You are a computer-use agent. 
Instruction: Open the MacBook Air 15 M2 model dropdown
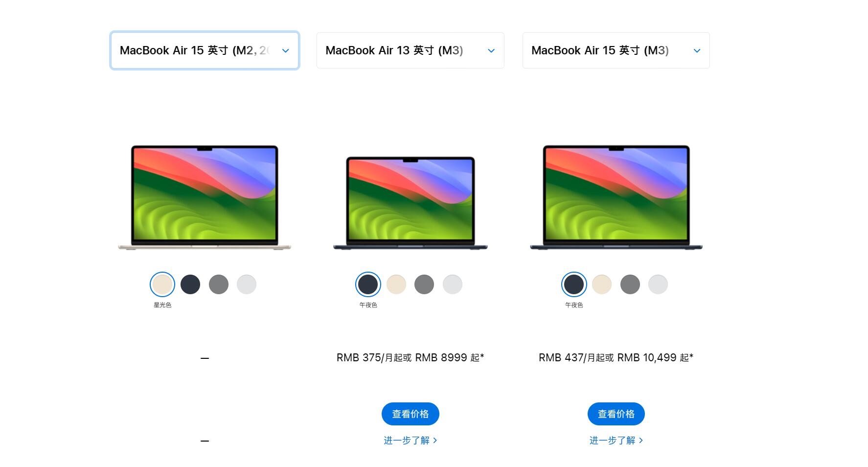pyautogui.click(x=205, y=50)
